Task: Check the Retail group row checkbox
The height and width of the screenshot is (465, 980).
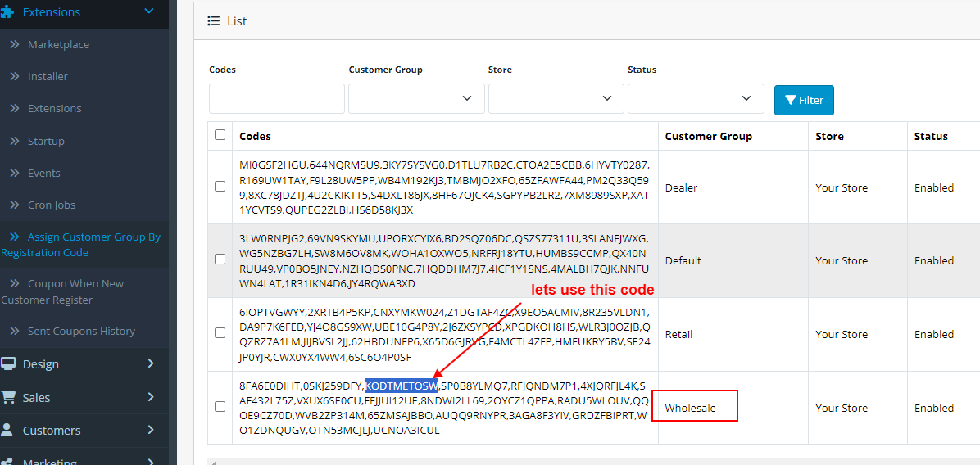Action: (220, 332)
